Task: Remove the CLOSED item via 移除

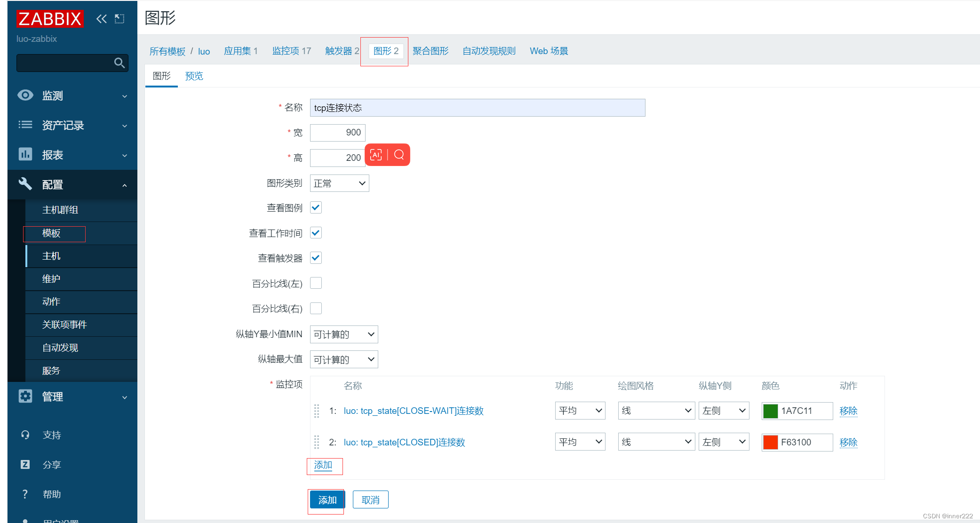Action: tap(848, 442)
